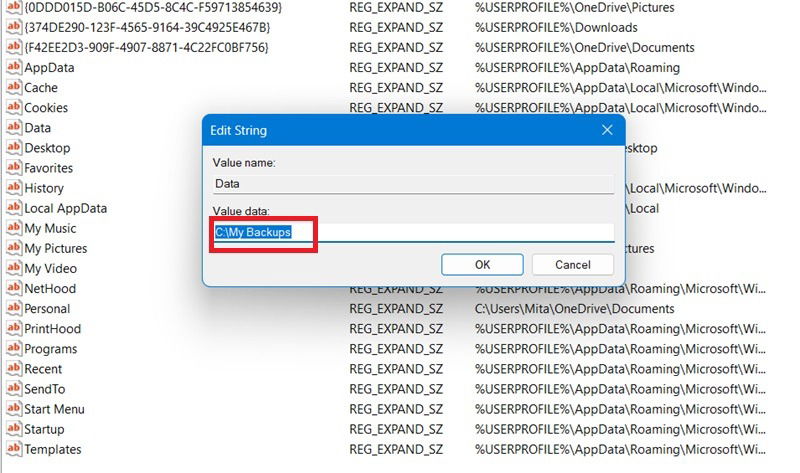
Task: Select the History string value icon
Action: pyautogui.click(x=14, y=187)
